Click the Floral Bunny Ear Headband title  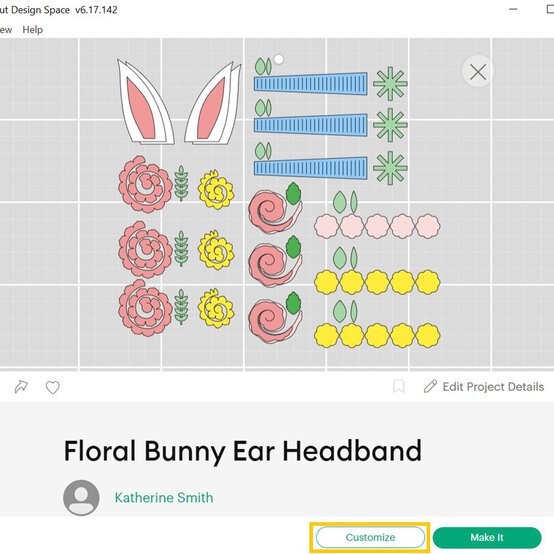click(243, 451)
